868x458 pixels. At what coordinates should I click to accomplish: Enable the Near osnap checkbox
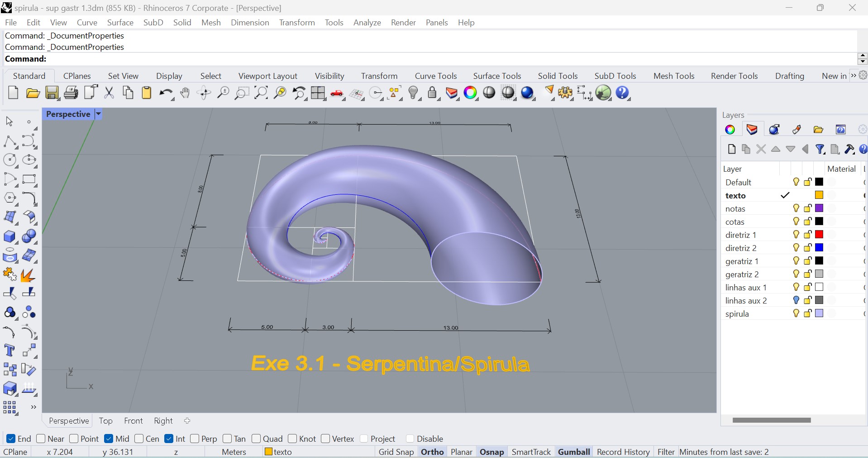pos(41,439)
